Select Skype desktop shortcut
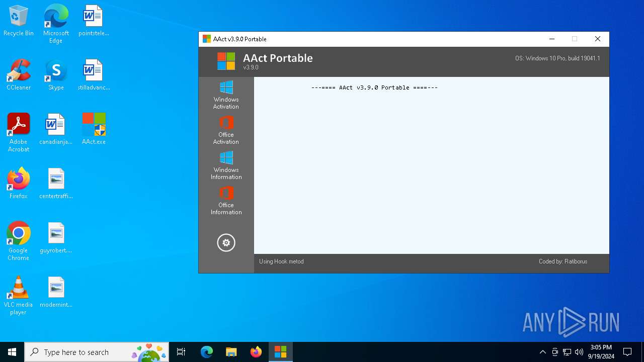 pyautogui.click(x=56, y=75)
